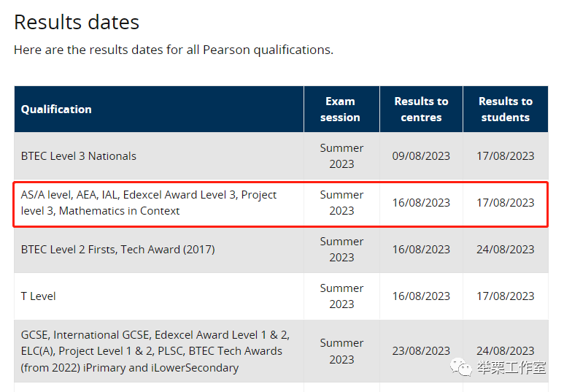Select the BTEC Level 3 Nationals cell
The image size is (564, 392).
click(78, 156)
